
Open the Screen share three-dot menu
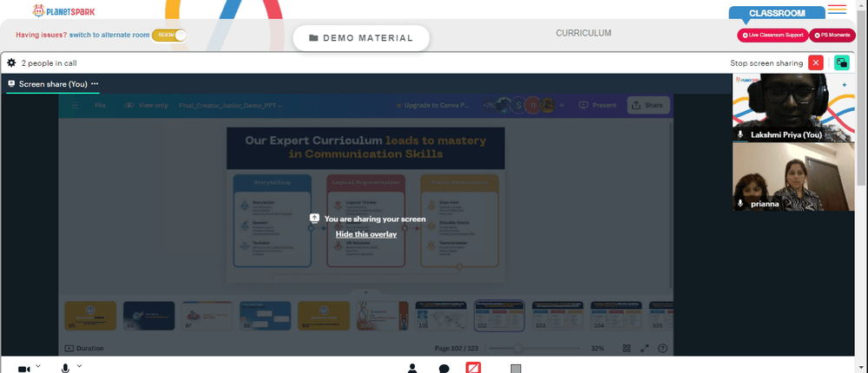tap(95, 83)
